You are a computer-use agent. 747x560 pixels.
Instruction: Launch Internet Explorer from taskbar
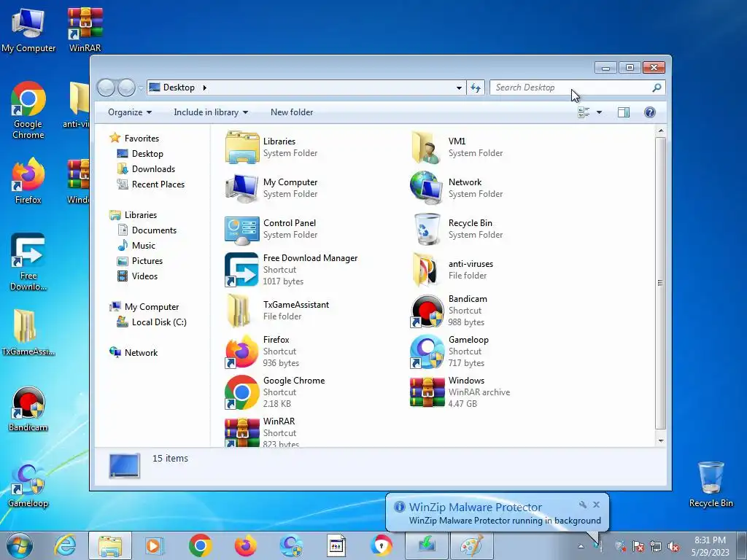coord(65,545)
